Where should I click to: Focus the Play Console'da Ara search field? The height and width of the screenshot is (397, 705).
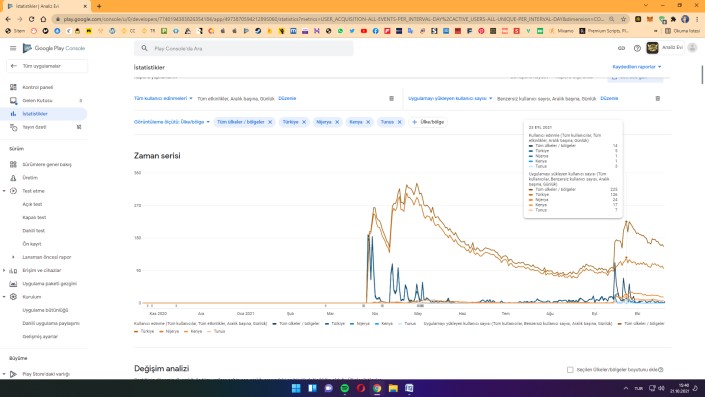244,48
